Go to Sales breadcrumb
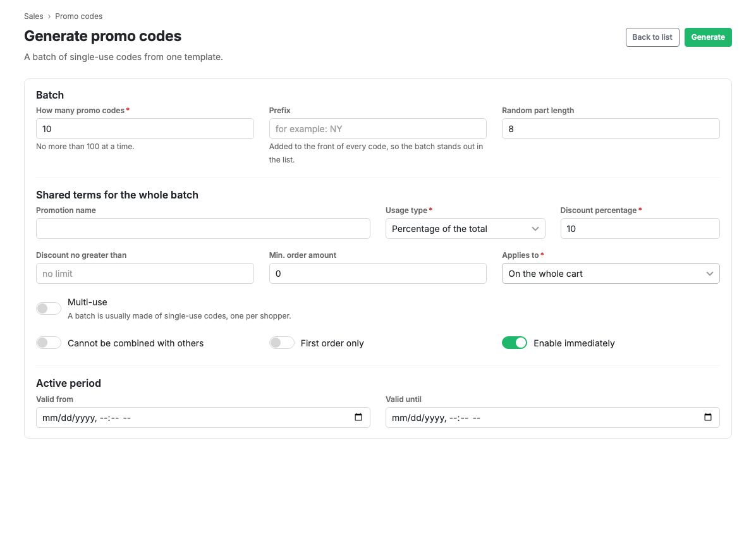 (x=34, y=16)
